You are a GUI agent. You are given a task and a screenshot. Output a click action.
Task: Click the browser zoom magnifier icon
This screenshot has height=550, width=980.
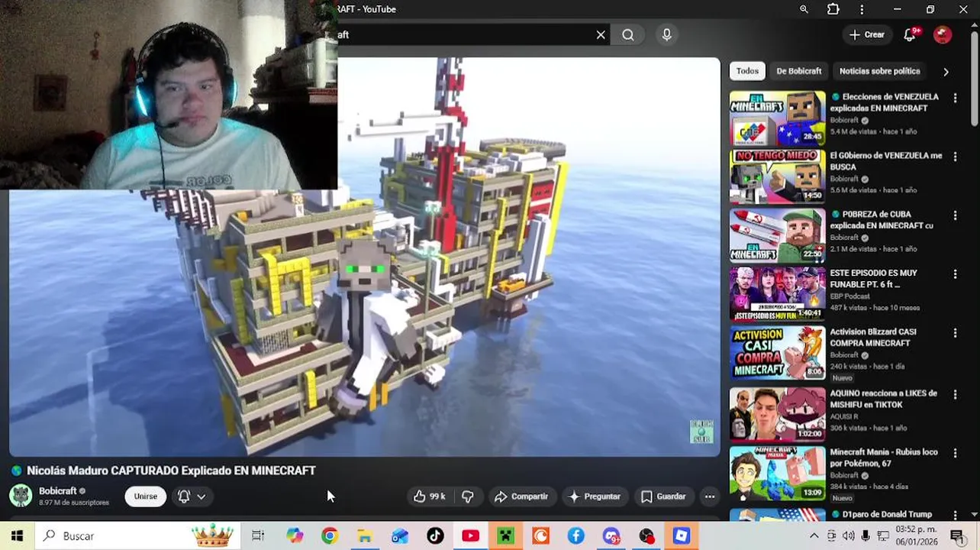804,9
